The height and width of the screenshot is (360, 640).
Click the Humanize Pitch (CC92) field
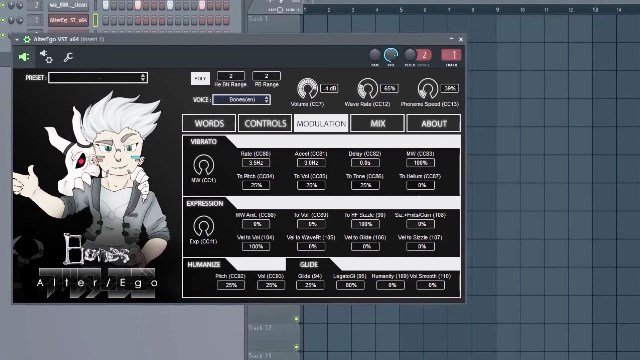[x=231, y=285]
